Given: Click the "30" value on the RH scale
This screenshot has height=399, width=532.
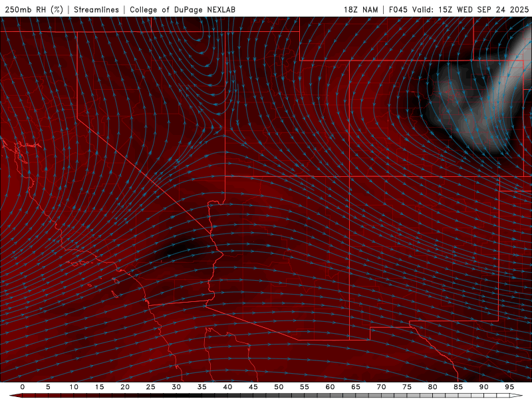Looking at the screenshot, I should pos(176,387).
